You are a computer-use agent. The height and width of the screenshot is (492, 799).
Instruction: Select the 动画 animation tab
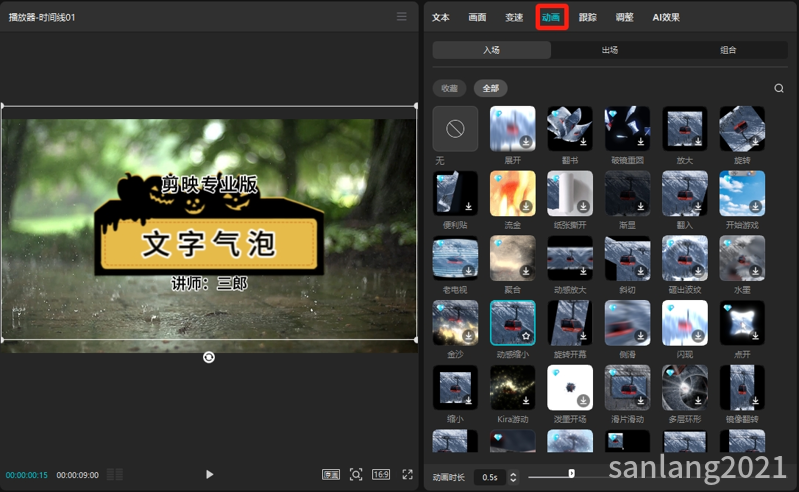551,17
